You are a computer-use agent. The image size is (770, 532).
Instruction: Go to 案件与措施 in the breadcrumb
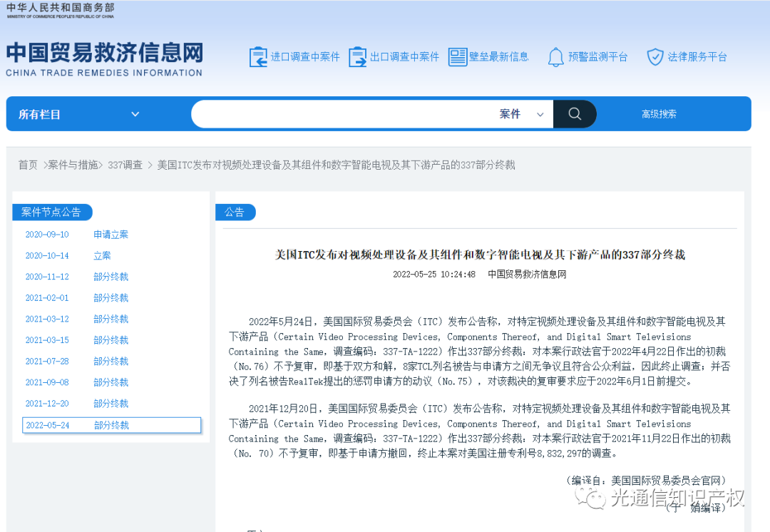point(73,165)
